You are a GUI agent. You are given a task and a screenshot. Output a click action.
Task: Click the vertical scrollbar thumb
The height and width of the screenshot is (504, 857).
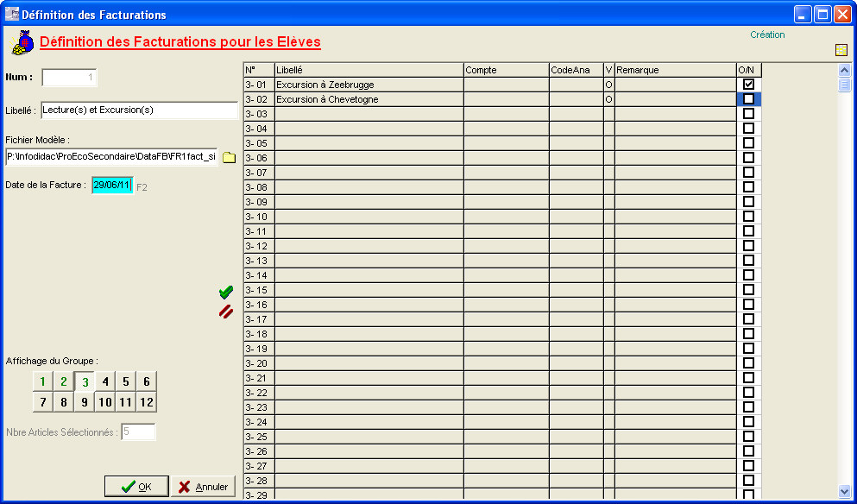pos(844,85)
